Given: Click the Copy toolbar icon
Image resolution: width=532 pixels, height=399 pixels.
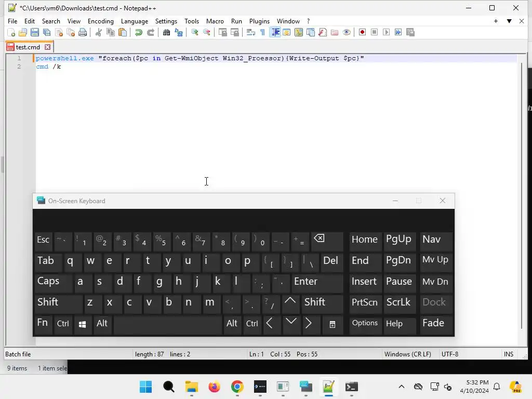Looking at the screenshot, I should [110, 32].
